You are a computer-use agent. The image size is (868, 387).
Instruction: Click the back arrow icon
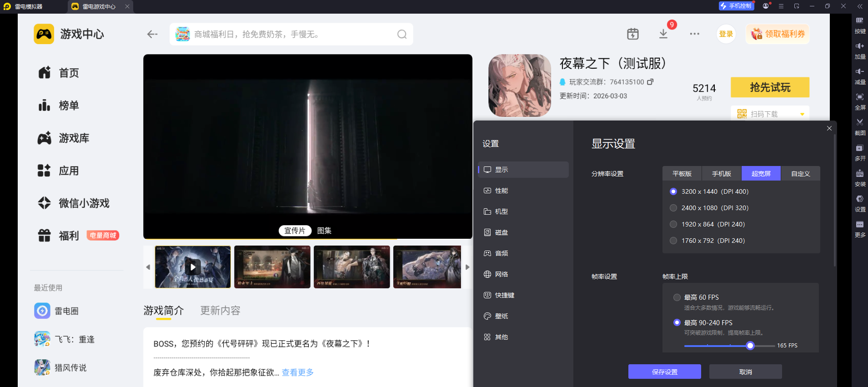(152, 34)
